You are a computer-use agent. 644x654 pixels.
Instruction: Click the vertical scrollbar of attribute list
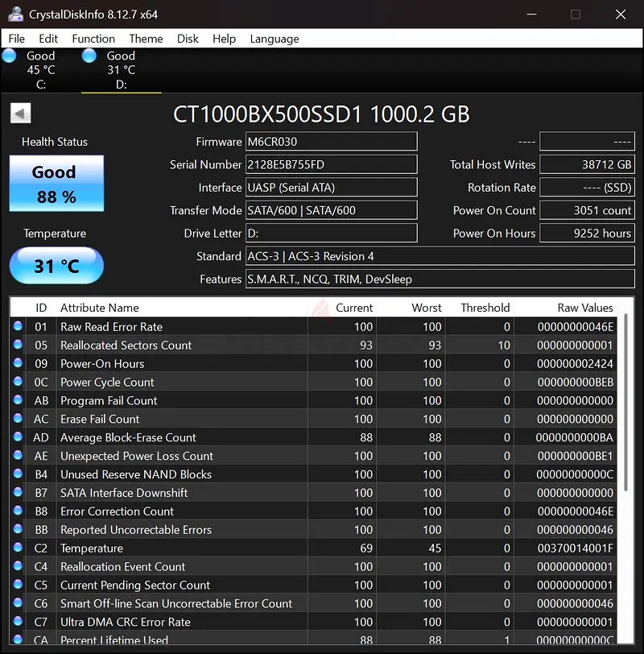pos(625,403)
